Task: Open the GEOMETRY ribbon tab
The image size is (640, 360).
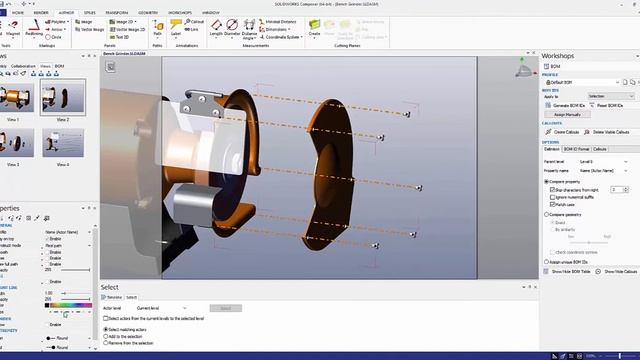Action: pyautogui.click(x=148, y=13)
